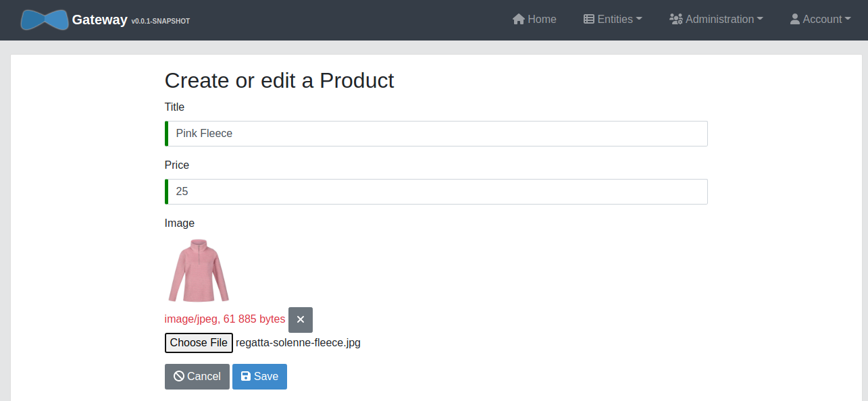Expand the Entities dropdown caret
868x401 pixels.
639,20
